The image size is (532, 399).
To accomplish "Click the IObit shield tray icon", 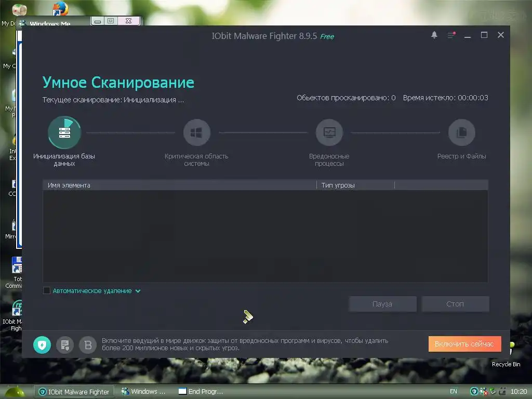I will (474, 392).
